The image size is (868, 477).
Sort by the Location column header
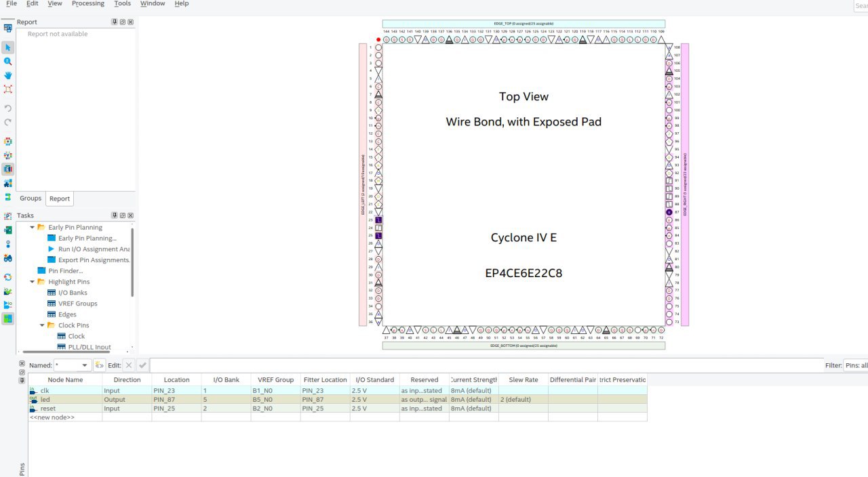tap(176, 380)
